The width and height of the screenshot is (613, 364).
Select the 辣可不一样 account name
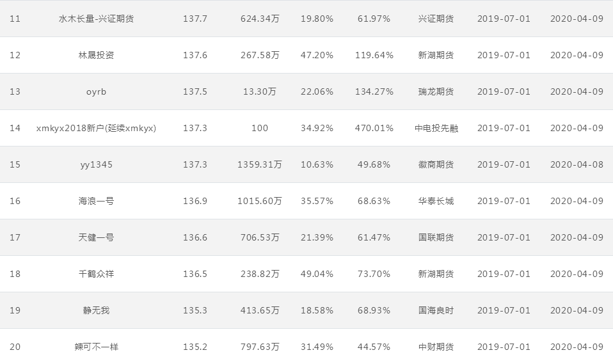[x=96, y=347]
